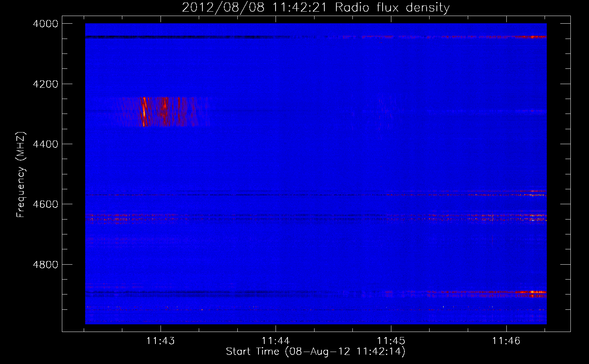Click the 4600 frequency tick label

(46, 204)
